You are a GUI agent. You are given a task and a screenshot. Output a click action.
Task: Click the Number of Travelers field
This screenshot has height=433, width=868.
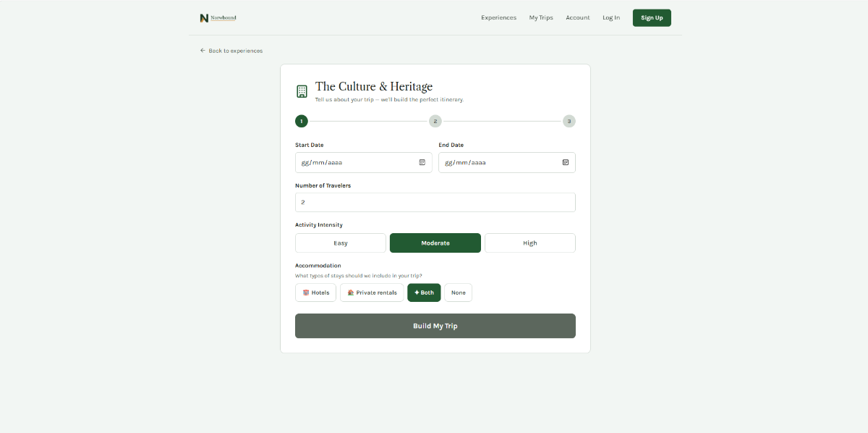[435, 202]
